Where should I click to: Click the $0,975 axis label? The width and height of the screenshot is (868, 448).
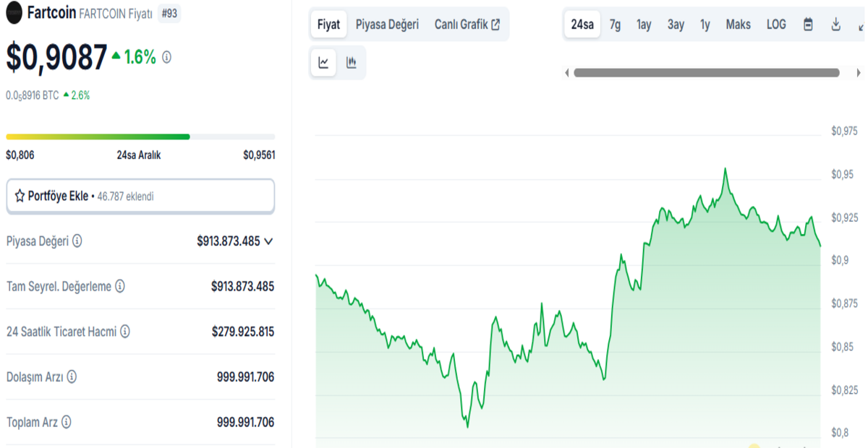(x=844, y=131)
